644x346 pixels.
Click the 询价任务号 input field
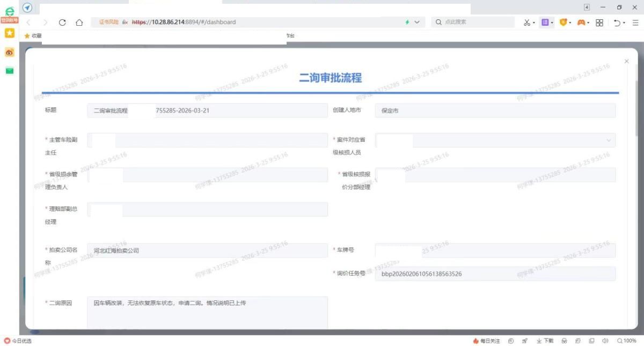[495, 274]
